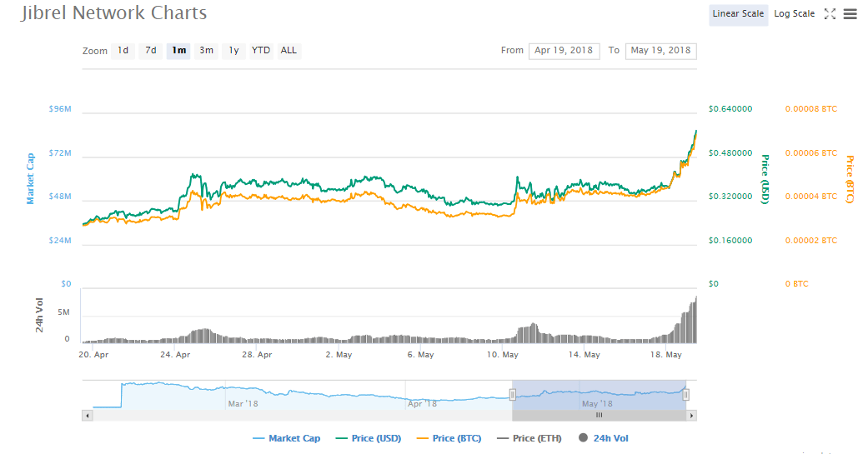The width and height of the screenshot is (868, 454).
Task: Toggle the Price (BTC) legend item
Action: click(448, 438)
